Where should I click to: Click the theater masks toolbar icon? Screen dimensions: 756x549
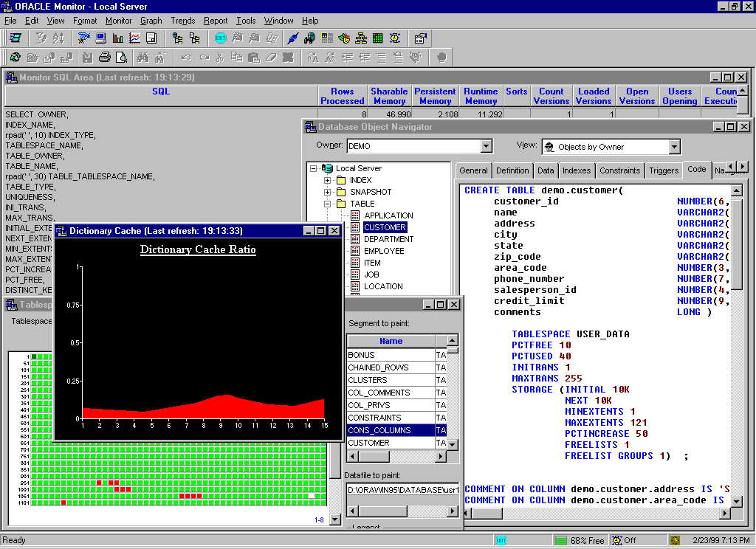pos(344,38)
